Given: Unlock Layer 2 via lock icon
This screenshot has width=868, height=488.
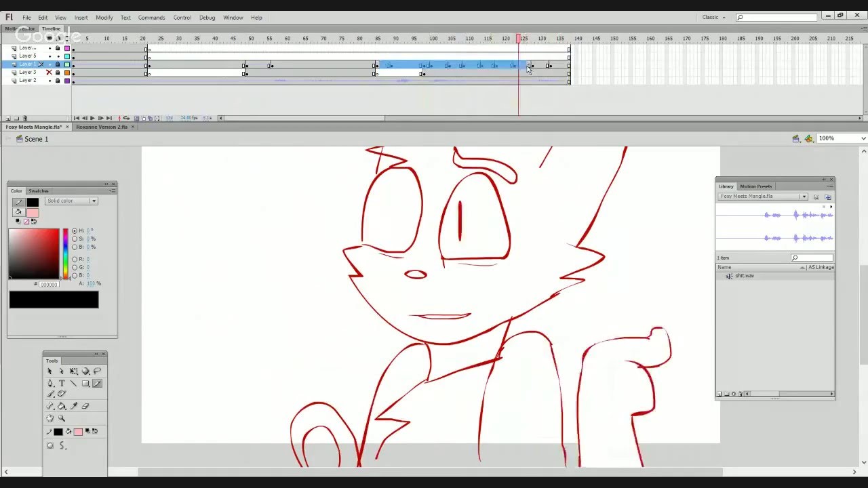Looking at the screenshot, I should coord(58,81).
